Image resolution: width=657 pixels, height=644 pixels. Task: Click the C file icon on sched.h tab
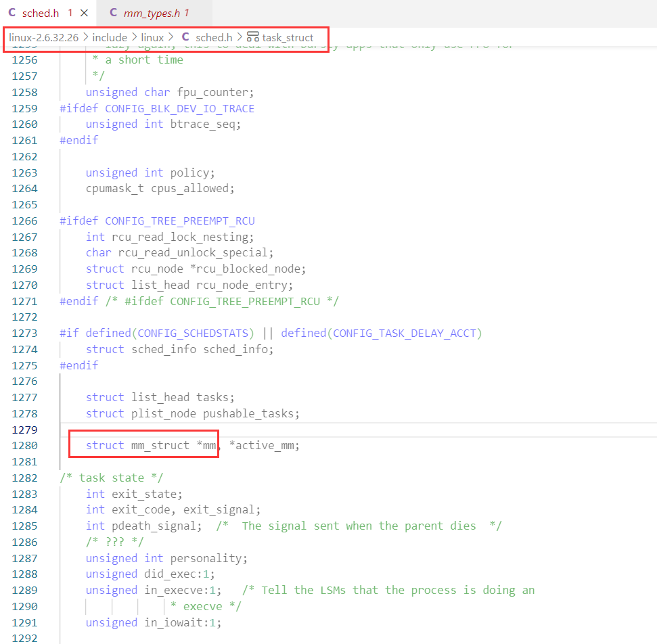(12, 13)
